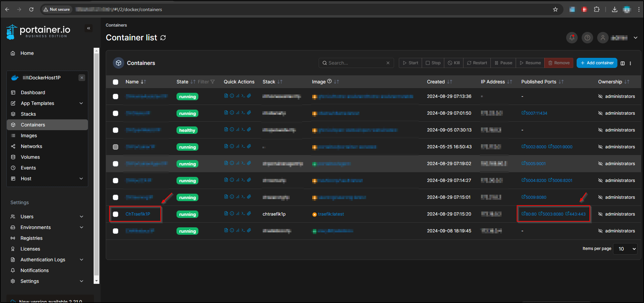Toggle the select-all containers checkbox
The width and height of the screenshot is (644, 303).
tap(116, 82)
